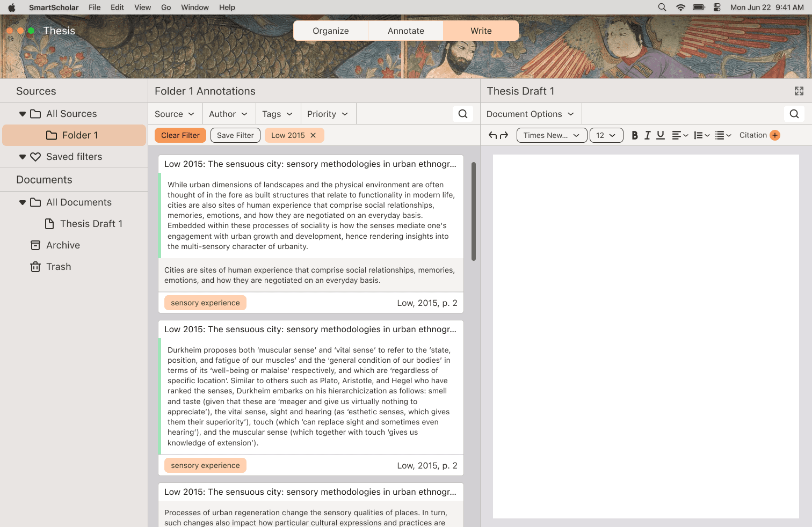Click the first annotation's Low 2015 title
The height and width of the screenshot is (527, 812).
click(310, 164)
